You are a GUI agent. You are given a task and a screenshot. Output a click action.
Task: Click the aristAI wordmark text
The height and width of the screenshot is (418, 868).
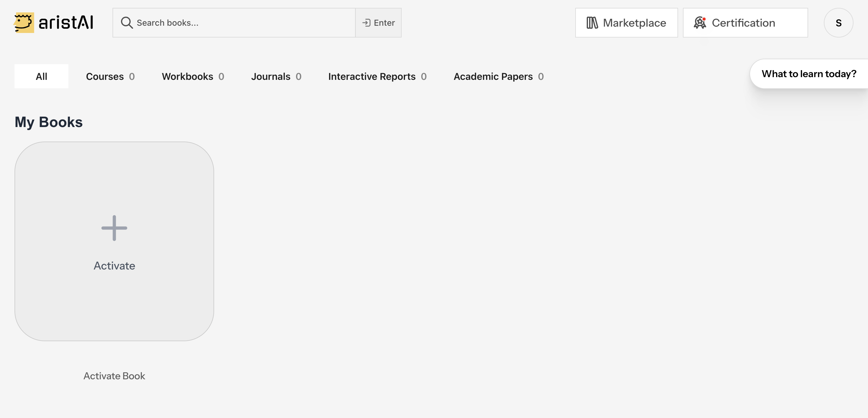click(x=66, y=23)
